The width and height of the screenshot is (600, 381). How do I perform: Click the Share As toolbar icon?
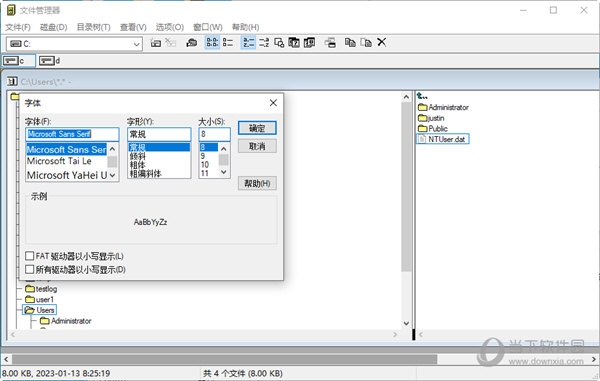191,42
